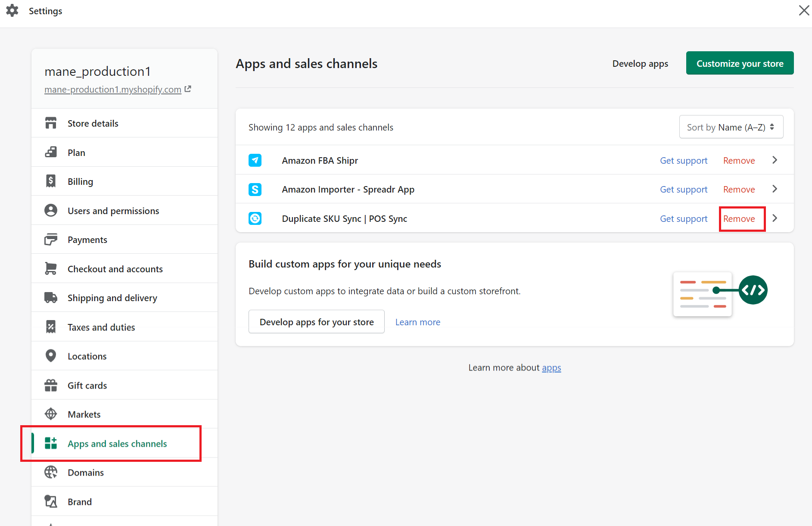Open the Sort by Name dropdown

pyautogui.click(x=731, y=127)
